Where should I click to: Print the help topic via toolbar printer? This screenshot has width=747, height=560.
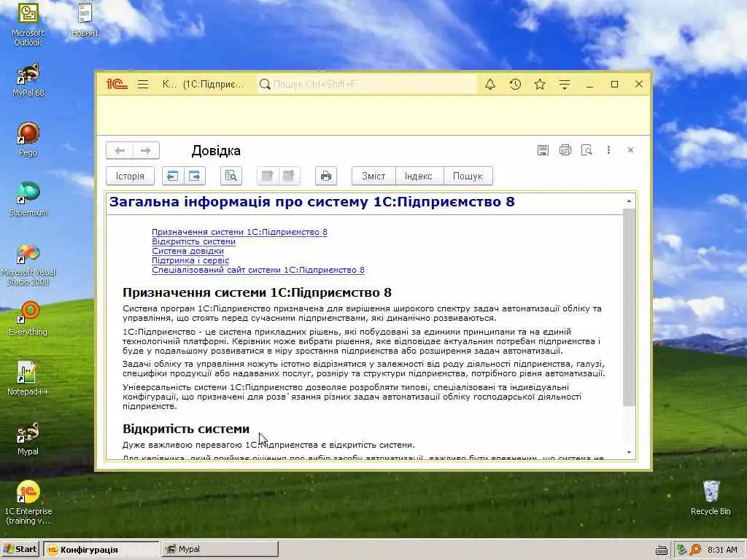pyautogui.click(x=326, y=176)
